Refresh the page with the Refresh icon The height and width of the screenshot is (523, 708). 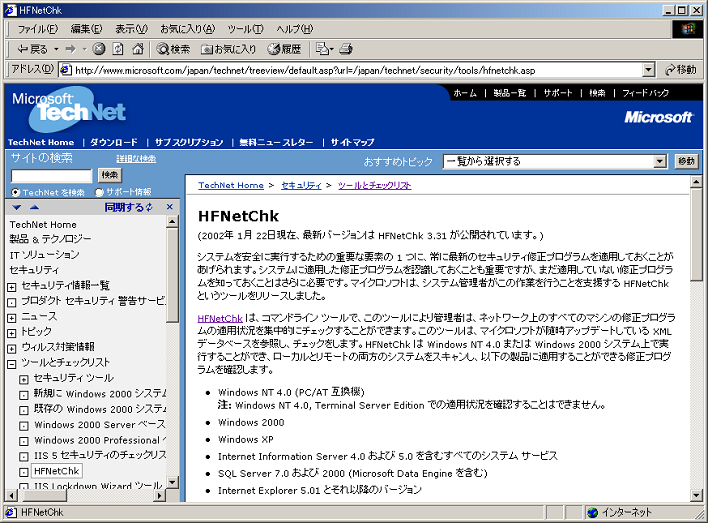pos(118,49)
